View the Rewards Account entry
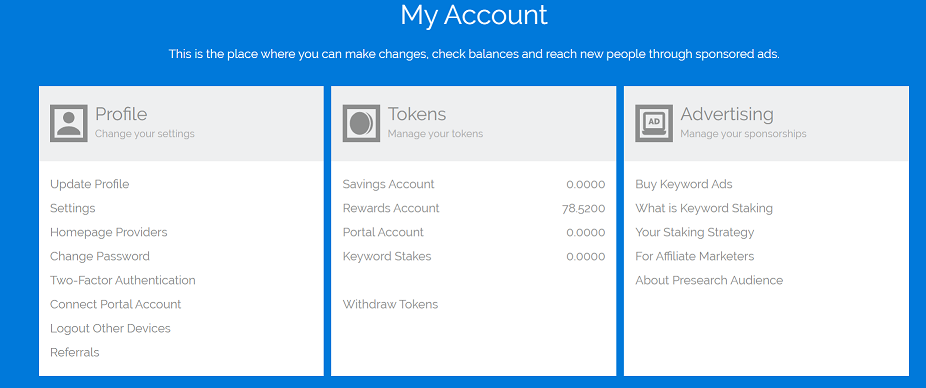 pos(474,208)
